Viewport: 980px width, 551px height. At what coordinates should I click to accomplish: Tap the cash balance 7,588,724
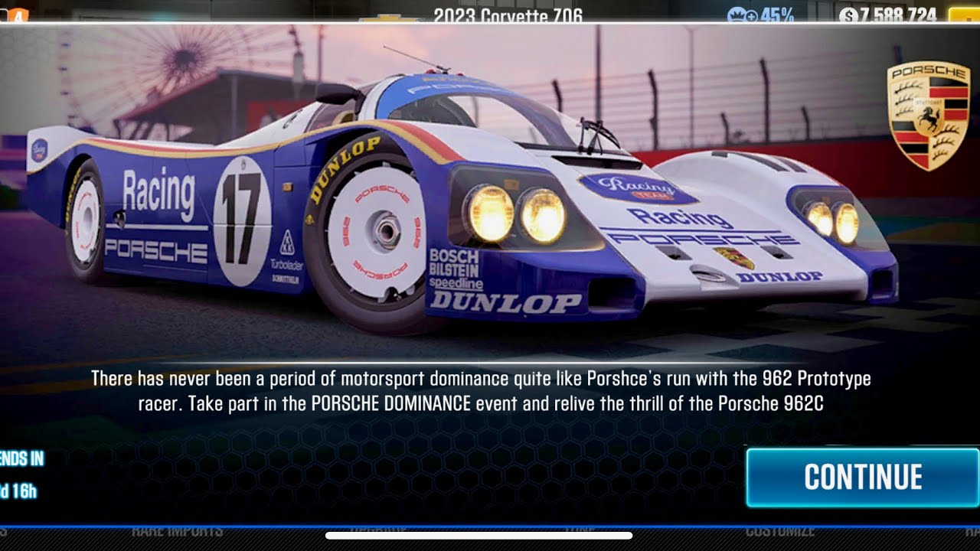tap(888, 15)
